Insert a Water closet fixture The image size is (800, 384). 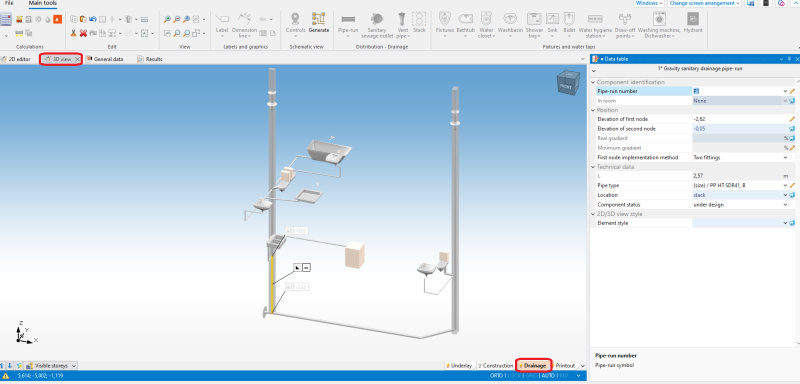(x=486, y=25)
